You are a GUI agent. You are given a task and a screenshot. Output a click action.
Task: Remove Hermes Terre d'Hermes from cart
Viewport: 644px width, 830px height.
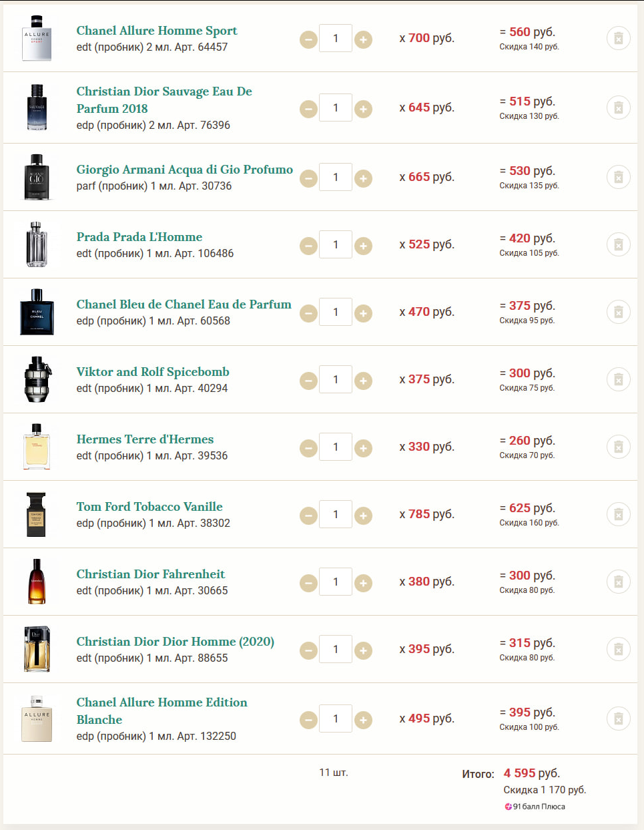(618, 447)
